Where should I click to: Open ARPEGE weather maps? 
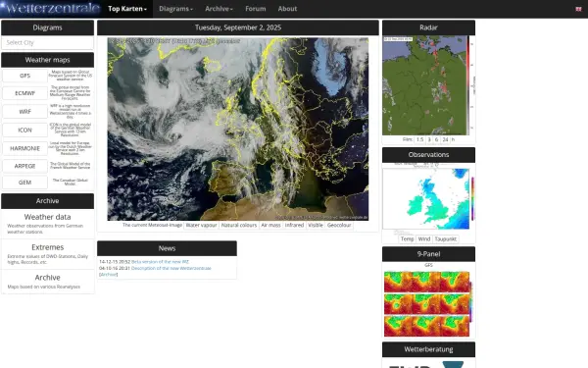tap(25, 166)
